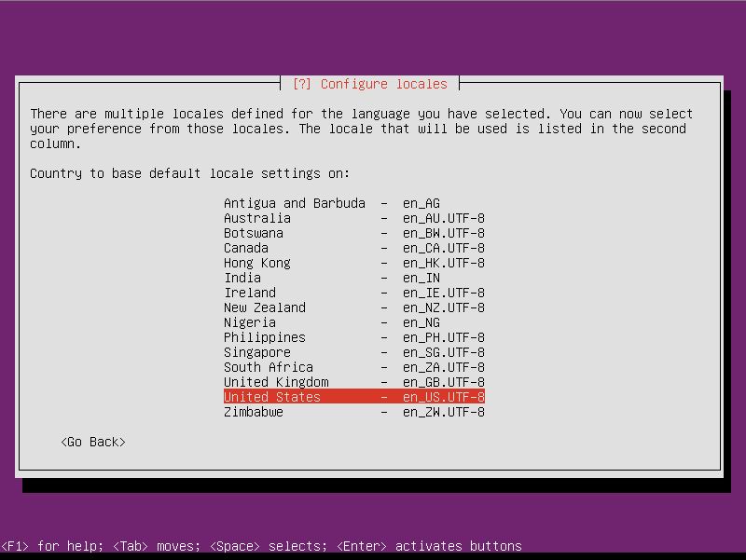Select Nigeria en_NG locale
746x560 pixels.
tap(354, 322)
